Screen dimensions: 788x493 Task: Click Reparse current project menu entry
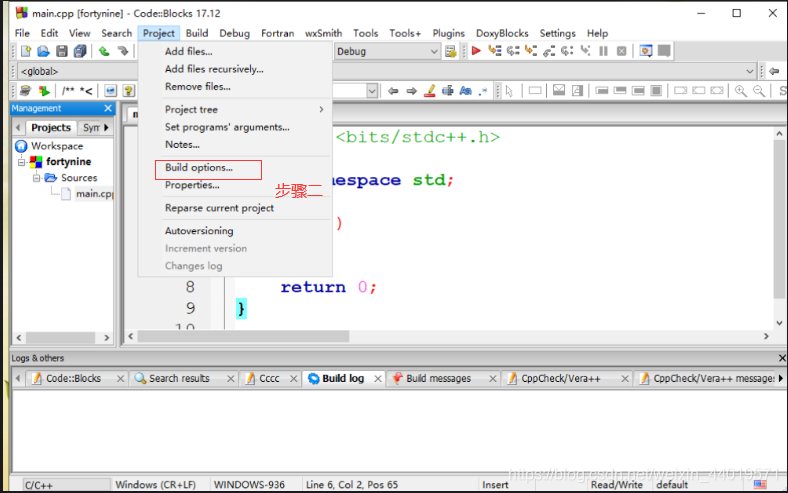219,208
